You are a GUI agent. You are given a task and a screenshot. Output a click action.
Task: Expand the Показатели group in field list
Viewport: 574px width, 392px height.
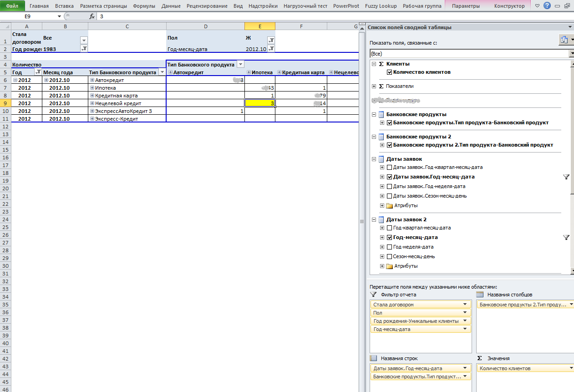point(374,86)
